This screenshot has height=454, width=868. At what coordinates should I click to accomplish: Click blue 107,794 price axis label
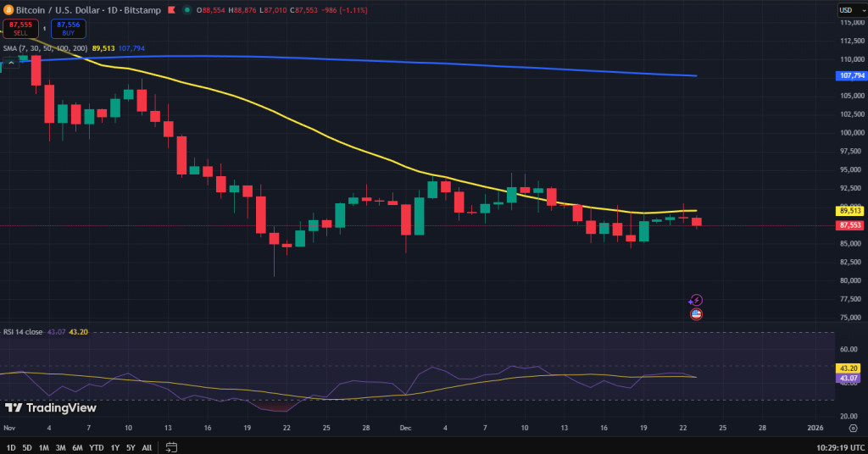pyautogui.click(x=851, y=75)
